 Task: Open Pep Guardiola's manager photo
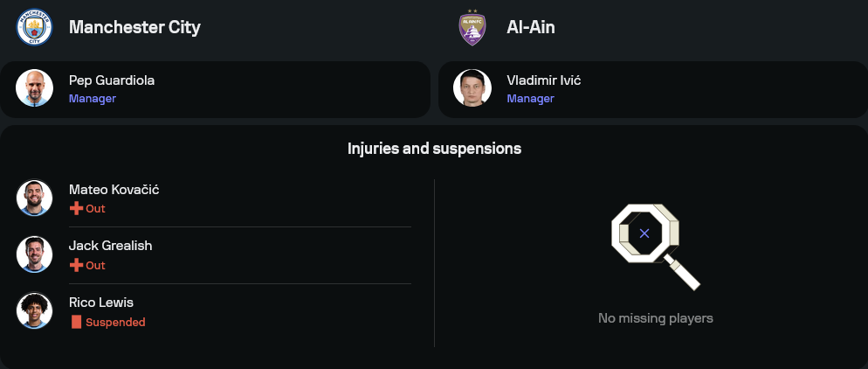pos(35,88)
